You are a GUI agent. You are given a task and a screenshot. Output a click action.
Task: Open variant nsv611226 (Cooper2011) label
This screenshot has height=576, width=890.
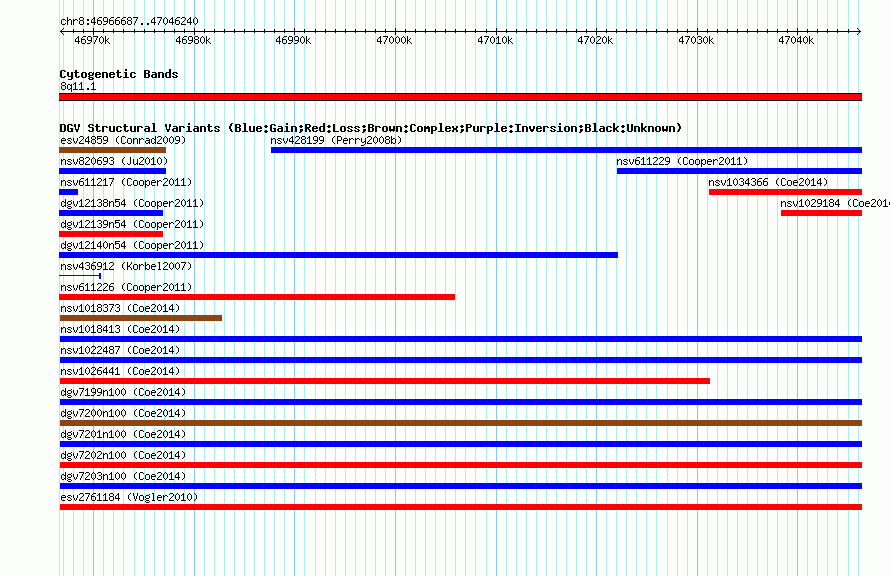click(126, 287)
